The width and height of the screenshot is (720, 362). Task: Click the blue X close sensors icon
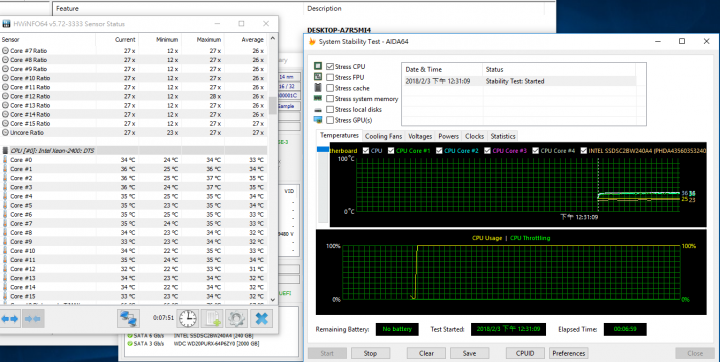tap(261, 318)
